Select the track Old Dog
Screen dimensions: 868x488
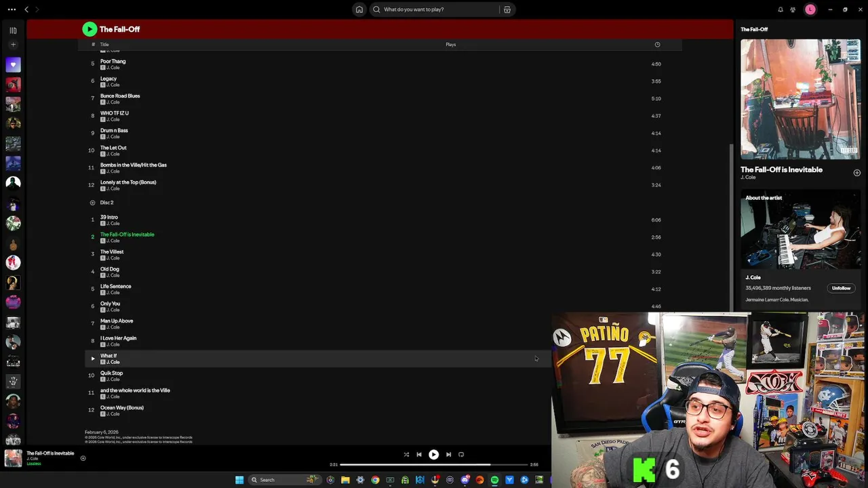click(x=110, y=269)
